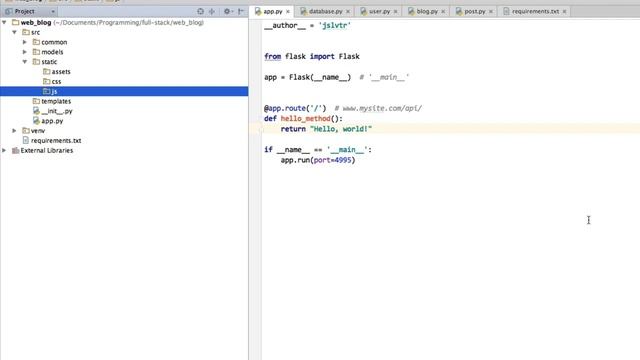Screen dimensions: 640x360
Task: Expand the common folder arrow
Action: [x=24, y=42]
